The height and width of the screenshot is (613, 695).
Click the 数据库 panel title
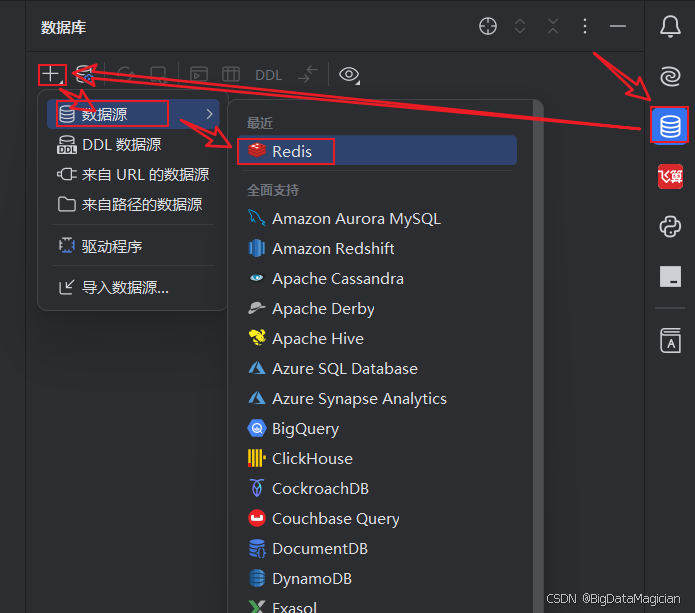tap(63, 27)
